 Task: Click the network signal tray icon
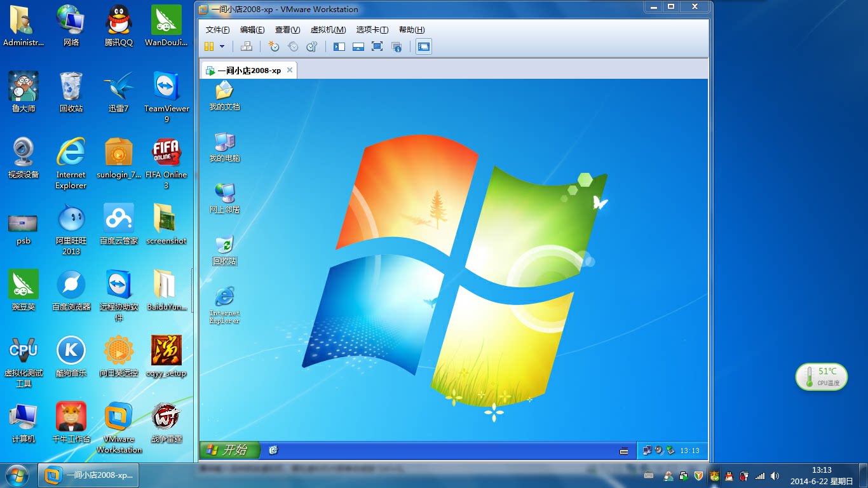click(x=760, y=475)
